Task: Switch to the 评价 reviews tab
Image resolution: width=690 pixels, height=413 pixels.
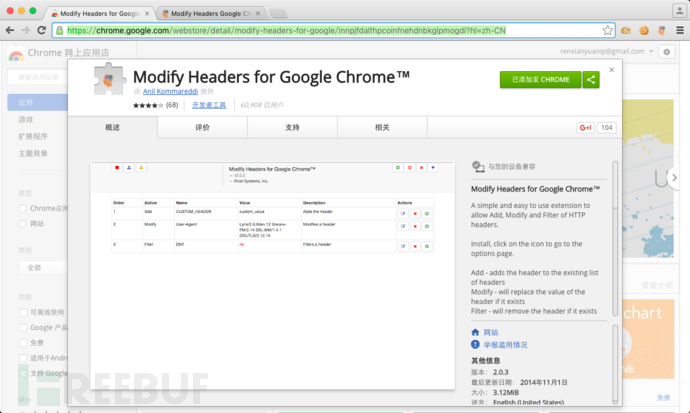Action: tap(202, 128)
